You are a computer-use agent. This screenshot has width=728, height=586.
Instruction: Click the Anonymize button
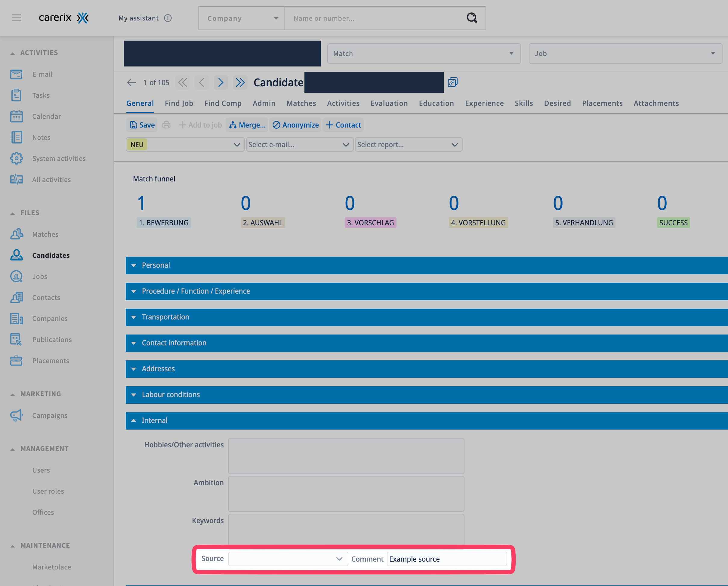(295, 125)
